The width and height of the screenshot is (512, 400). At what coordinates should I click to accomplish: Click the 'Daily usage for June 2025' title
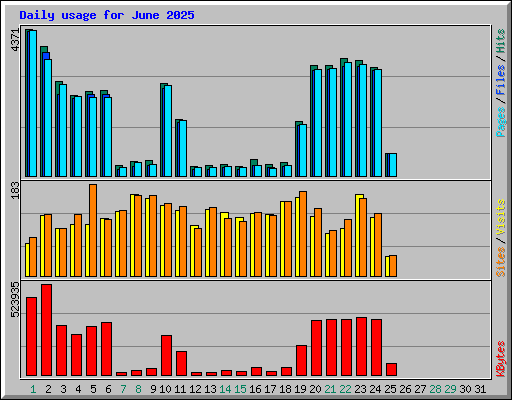pyautogui.click(x=107, y=15)
